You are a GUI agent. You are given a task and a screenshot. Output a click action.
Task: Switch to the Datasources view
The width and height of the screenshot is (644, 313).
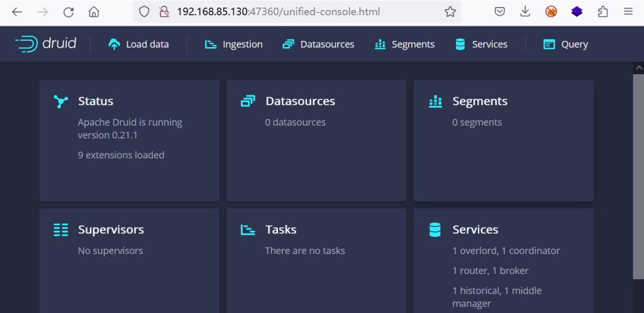(x=318, y=44)
